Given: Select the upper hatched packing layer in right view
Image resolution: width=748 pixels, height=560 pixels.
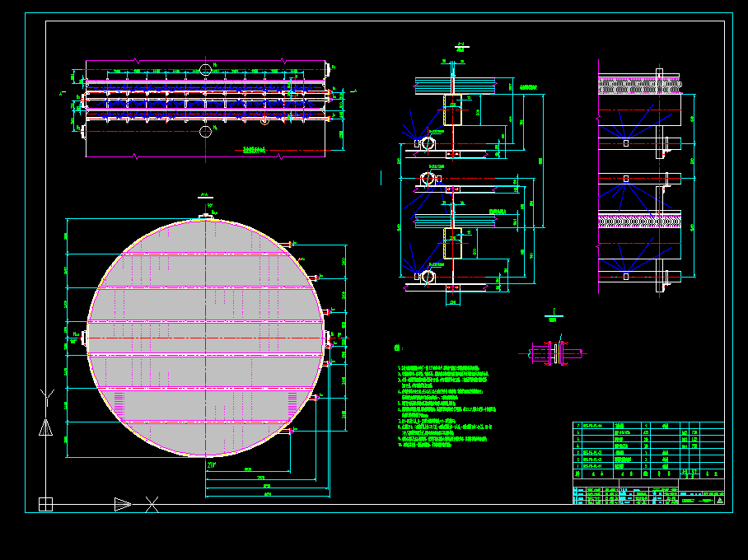Looking at the screenshot, I should click(x=639, y=86).
